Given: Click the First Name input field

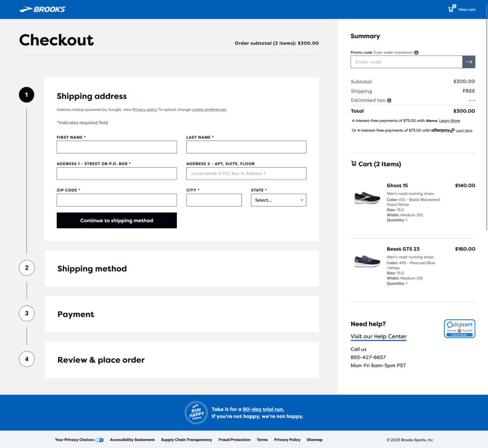Looking at the screenshot, I should click(116, 147).
